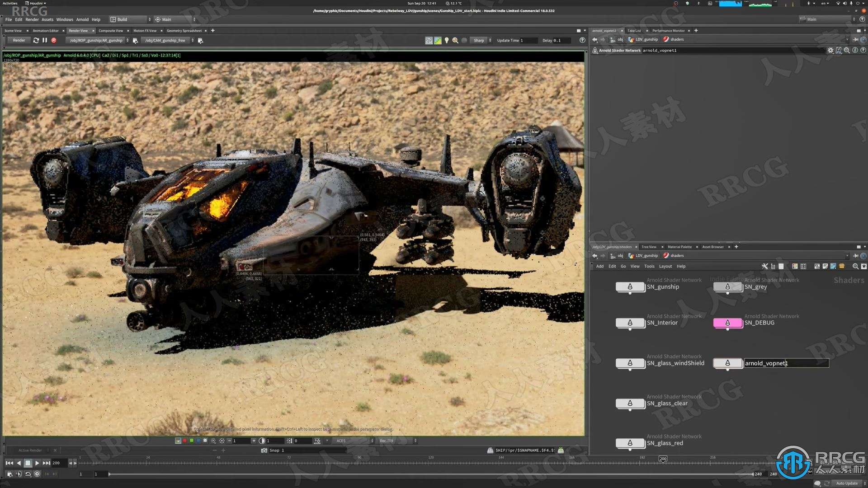Click the camera node chooser icon
The image size is (868, 488).
200,40
